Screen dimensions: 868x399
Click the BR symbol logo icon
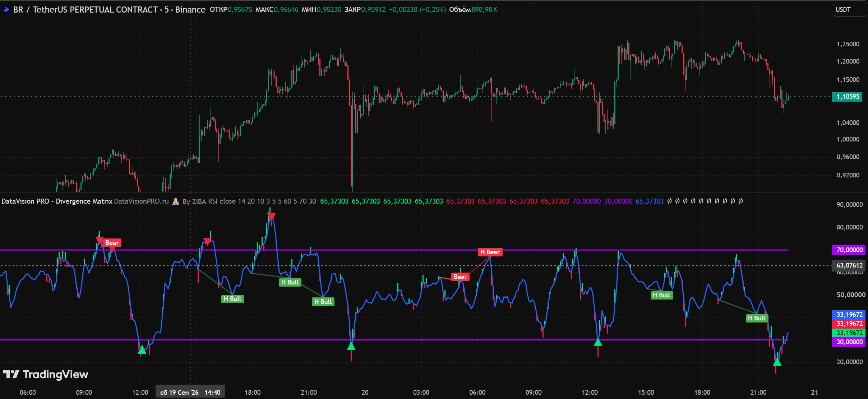pos(6,10)
